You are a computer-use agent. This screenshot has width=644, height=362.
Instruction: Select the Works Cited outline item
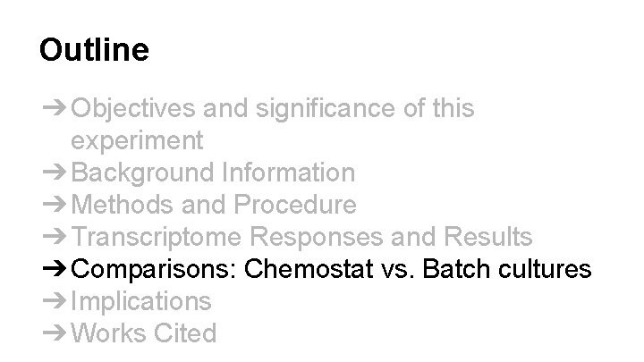point(143,333)
